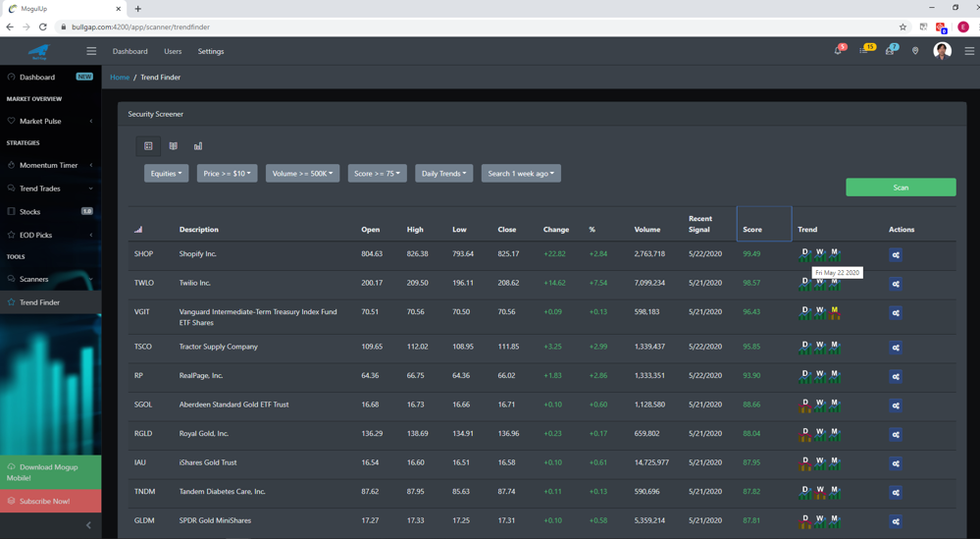The width and height of the screenshot is (980, 539).
Task: Collapse the Scanners sidebar section
Action: 51,279
